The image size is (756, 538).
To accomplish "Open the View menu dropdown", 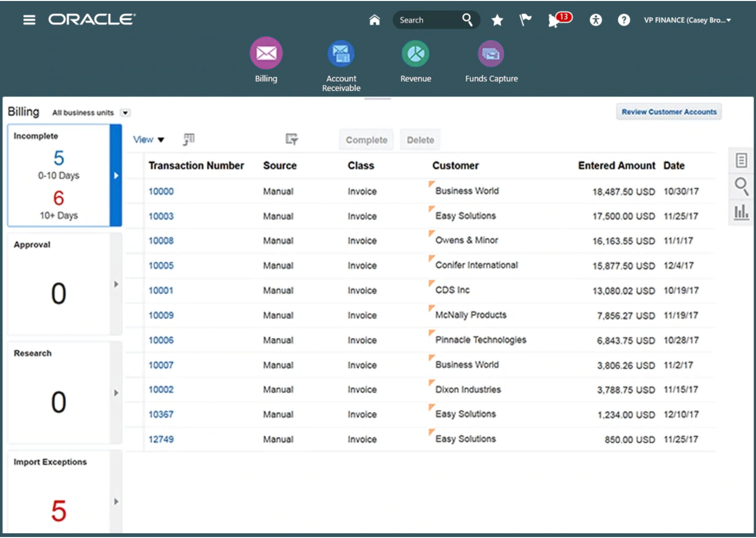I will pos(148,139).
